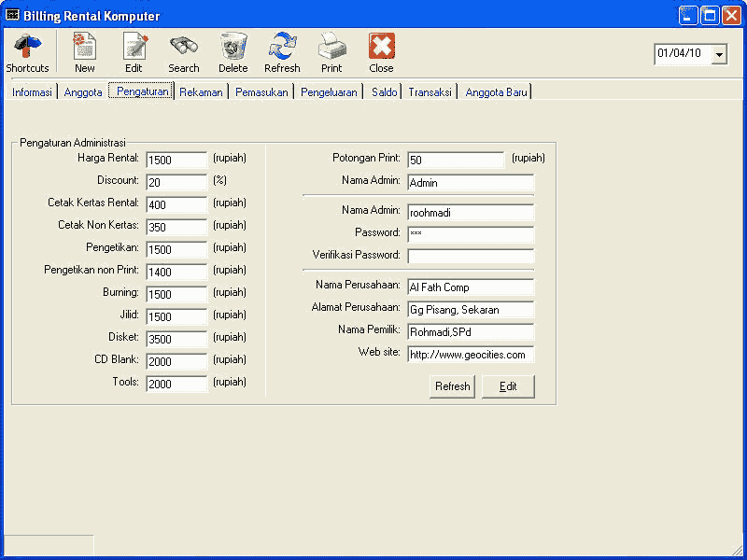Image resolution: width=747 pixels, height=560 pixels.
Task: Switch to the Informasi tab
Action: pyautogui.click(x=32, y=91)
